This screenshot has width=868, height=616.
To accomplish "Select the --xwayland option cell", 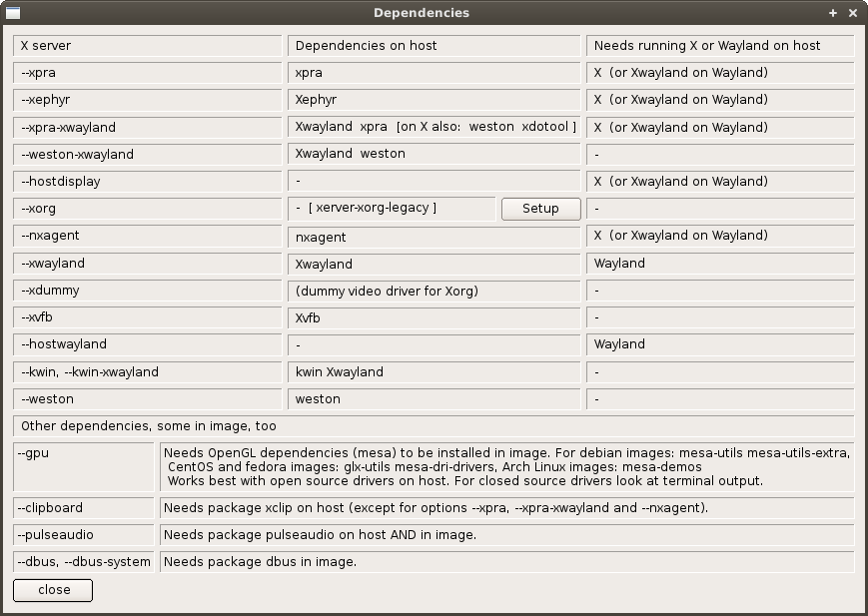I will click(x=147, y=263).
